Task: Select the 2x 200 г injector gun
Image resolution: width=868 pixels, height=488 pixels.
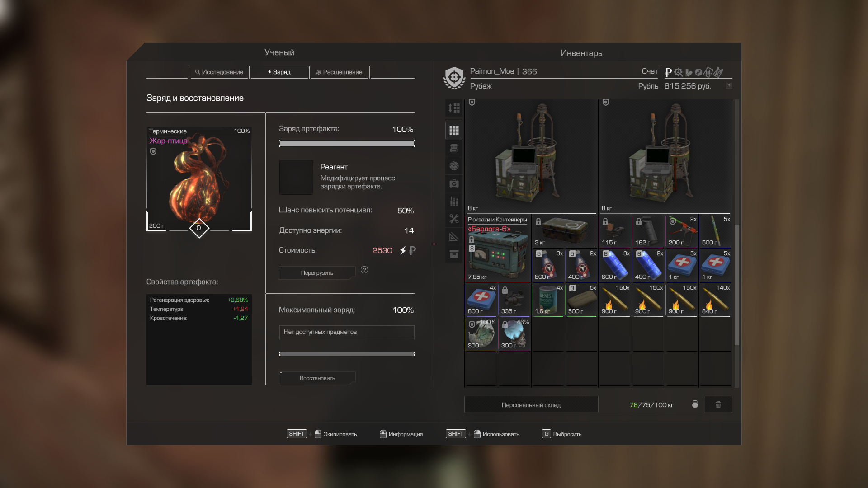Action: (682, 231)
